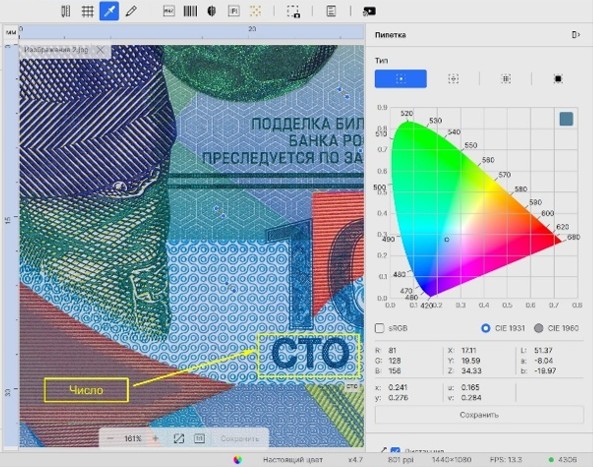Click the vertical ruler at mark 15
593x467 pixels.
[8, 220]
